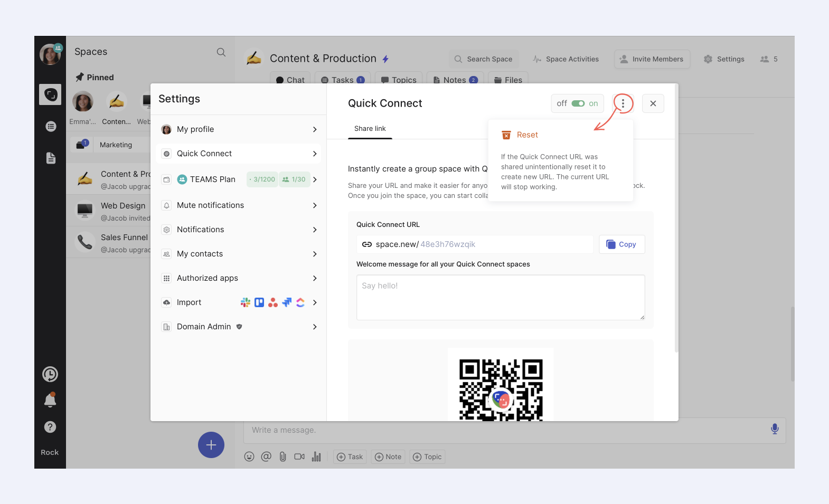Image resolution: width=829 pixels, height=504 pixels.
Task: Open the space Settings gear button
Action: pyautogui.click(x=724, y=59)
